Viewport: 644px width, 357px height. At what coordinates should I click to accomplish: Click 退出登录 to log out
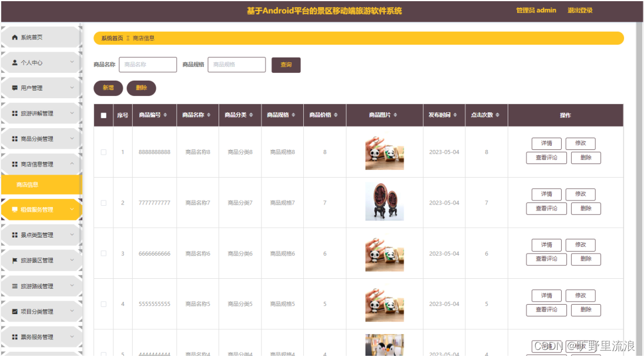pyautogui.click(x=580, y=10)
